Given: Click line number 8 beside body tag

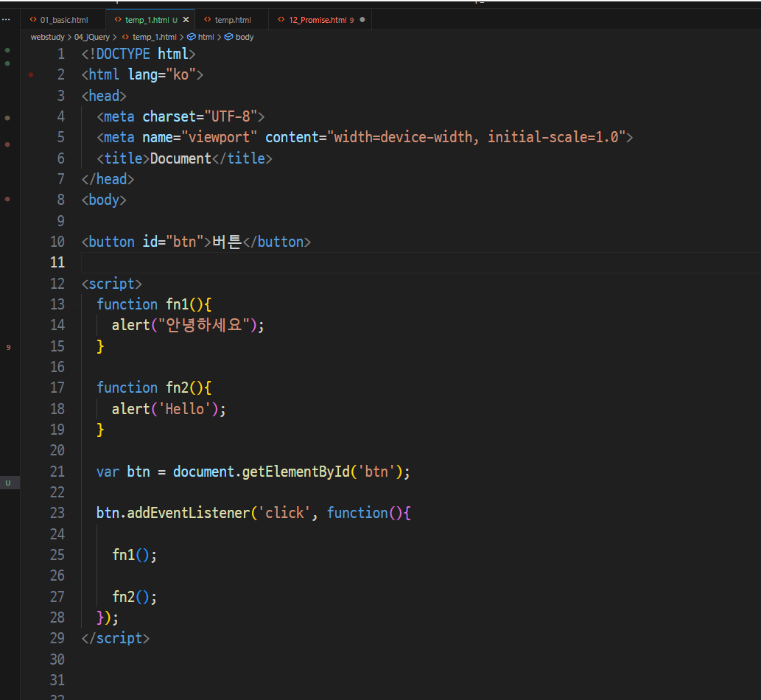Looking at the screenshot, I should tap(60, 200).
